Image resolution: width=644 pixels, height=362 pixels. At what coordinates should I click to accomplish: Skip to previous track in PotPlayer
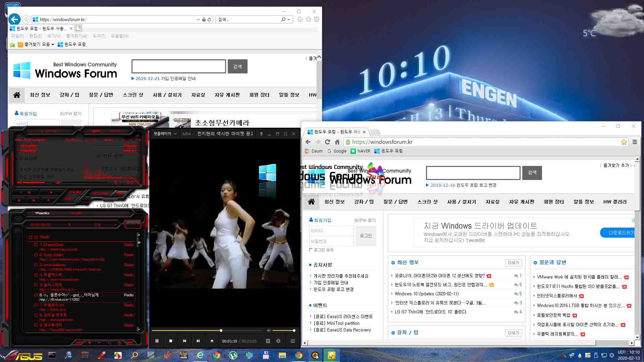184,341
